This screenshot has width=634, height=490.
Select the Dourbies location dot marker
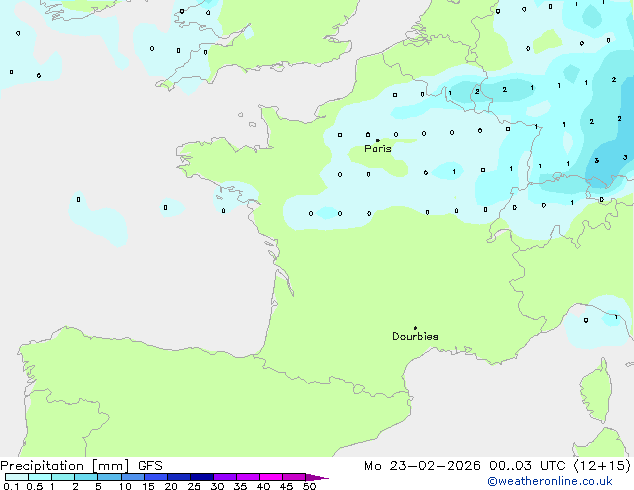pos(415,328)
